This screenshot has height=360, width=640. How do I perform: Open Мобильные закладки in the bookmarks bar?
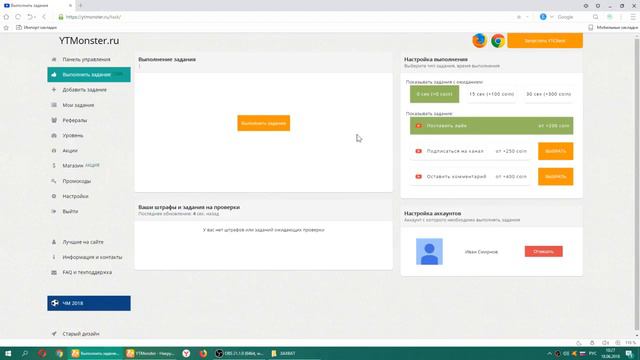point(613,27)
